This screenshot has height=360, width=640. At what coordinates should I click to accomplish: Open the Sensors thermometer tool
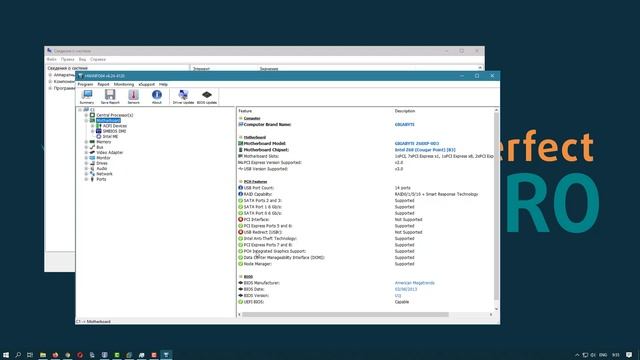coord(133,97)
